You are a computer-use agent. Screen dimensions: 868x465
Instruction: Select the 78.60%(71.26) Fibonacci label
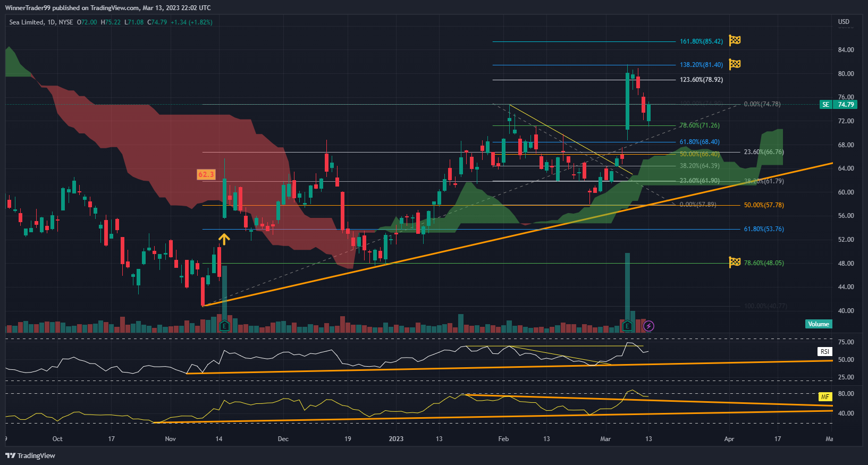tap(700, 125)
